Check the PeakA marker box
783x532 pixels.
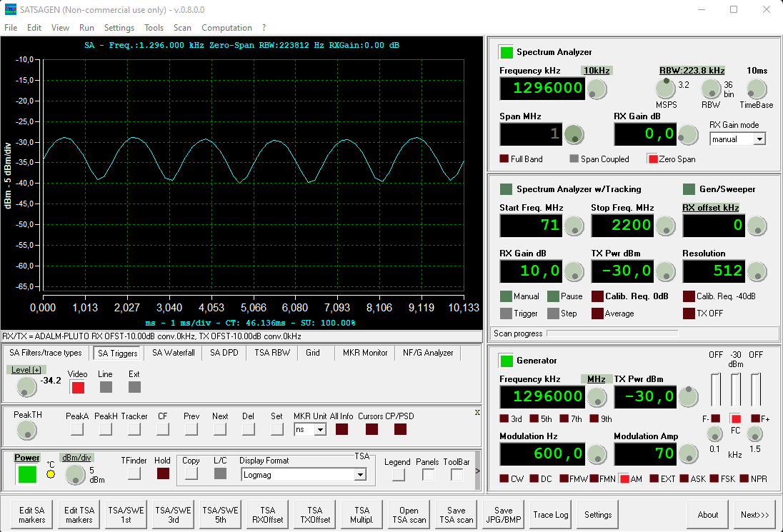pyautogui.click(x=77, y=429)
